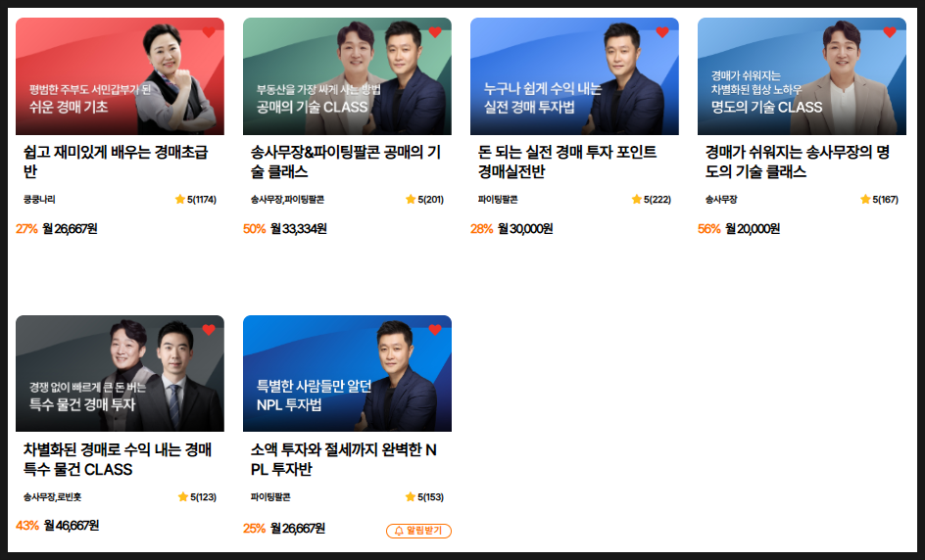This screenshot has height=560, width=925.
Task: Toggle heart on 공매의 기술 CLASS thumbnail
Action: click(x=435, y=32)
